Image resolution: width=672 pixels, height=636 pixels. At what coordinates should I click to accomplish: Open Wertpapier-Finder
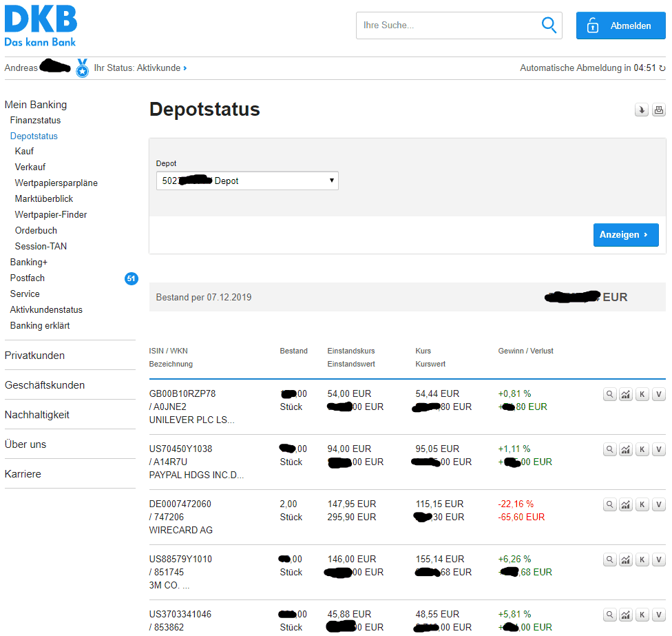click(x=50, y=214)
